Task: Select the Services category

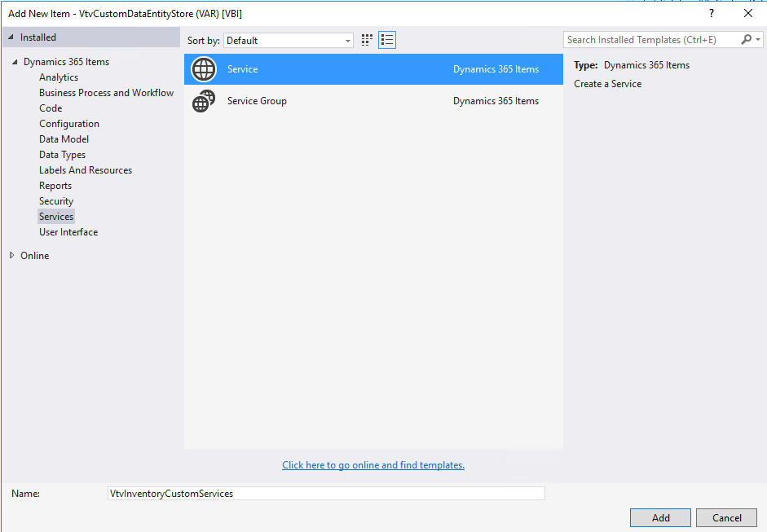Action: click(x=56, y=217)
